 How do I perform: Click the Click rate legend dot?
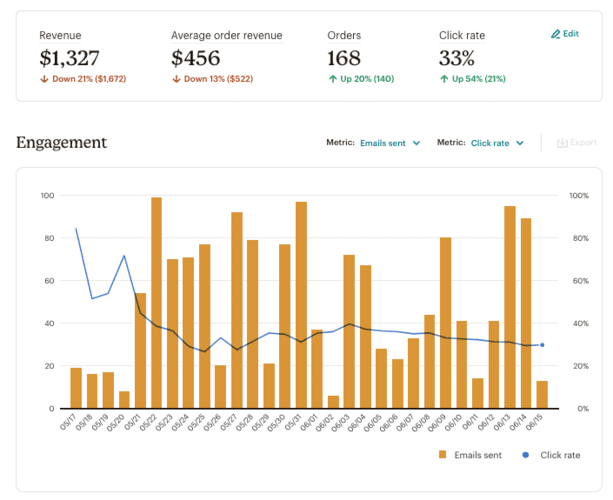point(526,455)
